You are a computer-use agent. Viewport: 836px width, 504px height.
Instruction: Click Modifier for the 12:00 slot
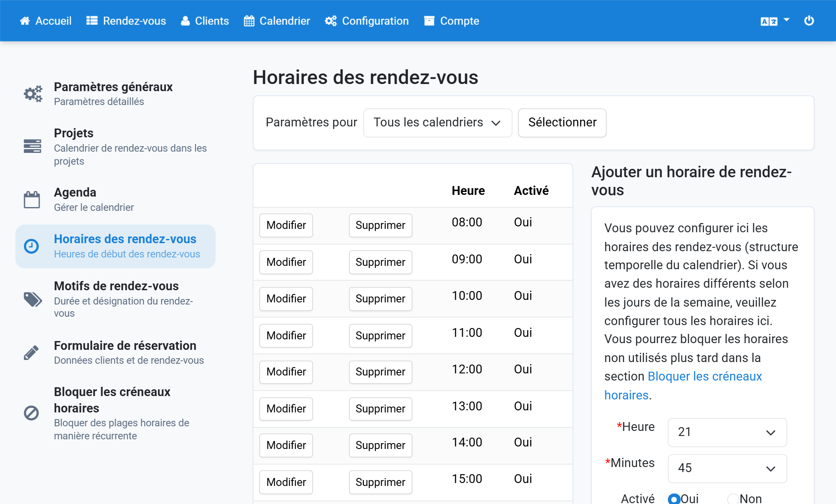286,372
